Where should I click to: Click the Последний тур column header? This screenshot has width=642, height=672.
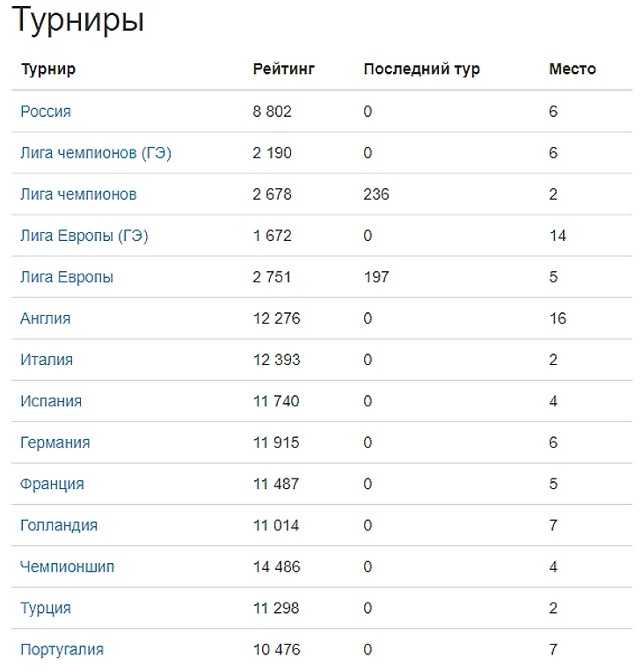(x=421, y=69)
